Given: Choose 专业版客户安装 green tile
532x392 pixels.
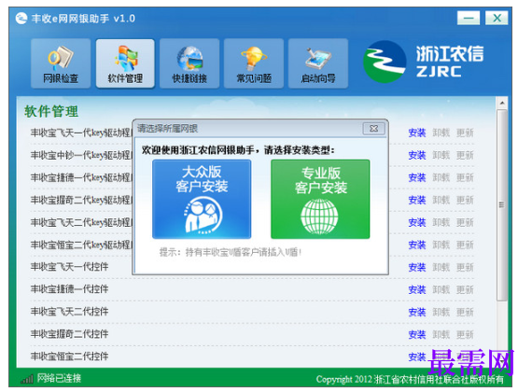Looking at the screenshot, I should click(320, 199).
